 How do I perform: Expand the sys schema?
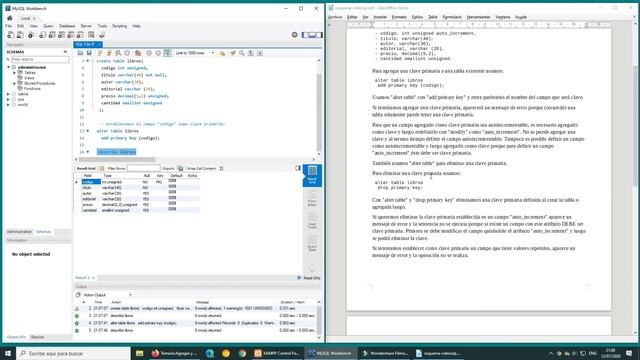(x=8, y=99)
